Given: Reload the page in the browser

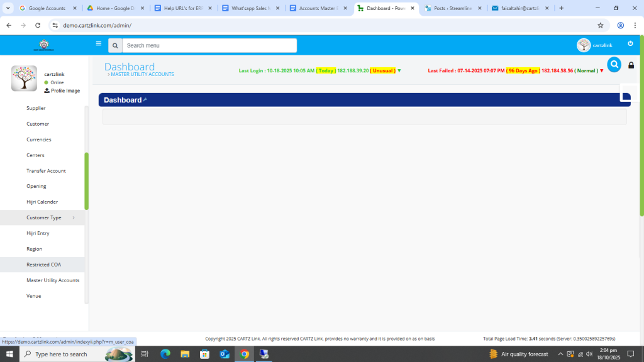Looking at the screenshot, I should click(x=38, y=26).
